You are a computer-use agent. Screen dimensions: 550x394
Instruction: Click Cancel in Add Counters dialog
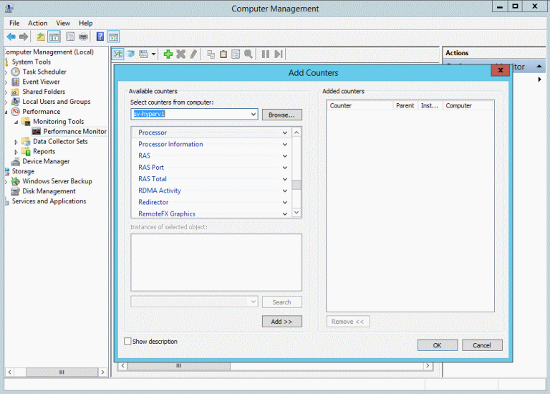tap(482, 345)
